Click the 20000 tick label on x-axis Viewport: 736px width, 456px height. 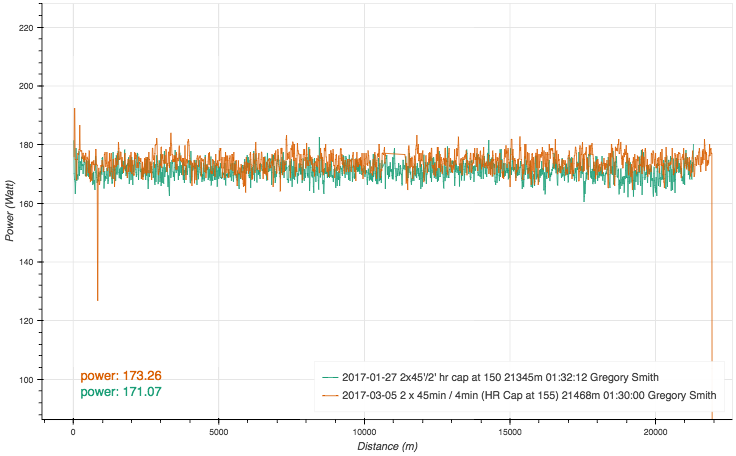coord(656,431)
